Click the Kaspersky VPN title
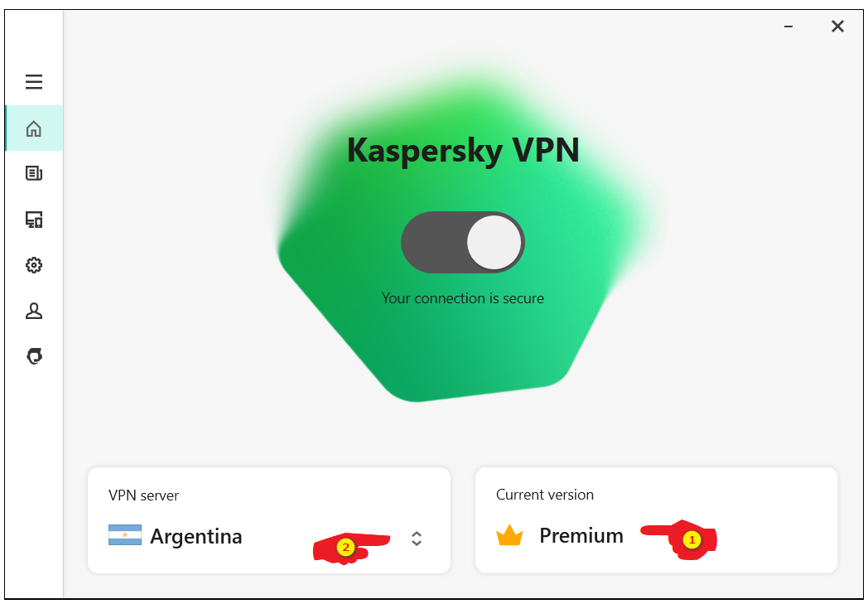This screenshot has width=868, height=604. pyautogui.click(x=462, y=151)
